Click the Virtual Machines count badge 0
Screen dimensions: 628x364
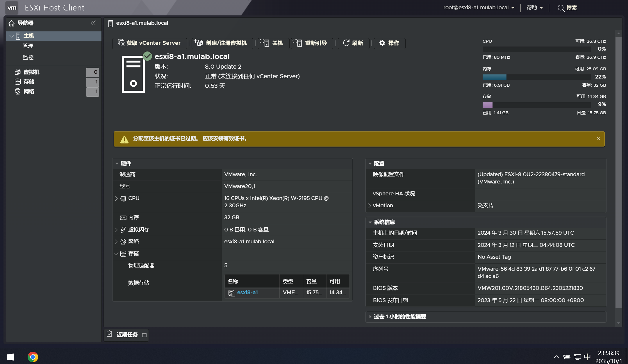[92, 72]
